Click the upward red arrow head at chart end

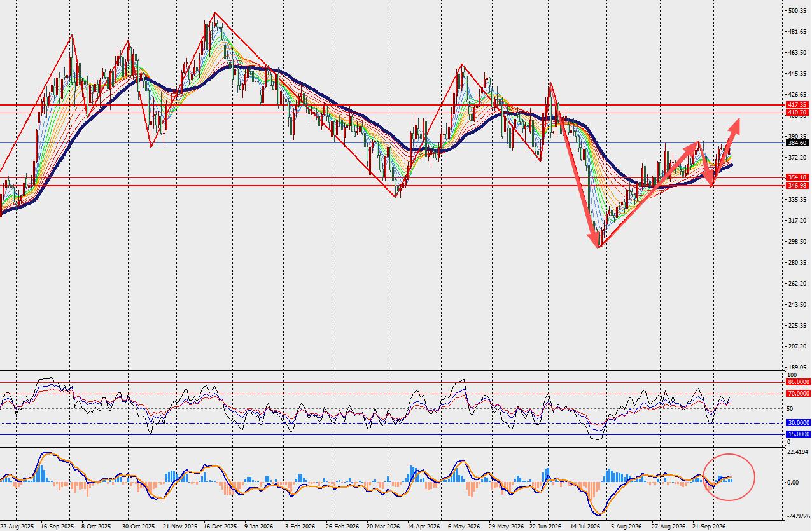pos(736,124)
